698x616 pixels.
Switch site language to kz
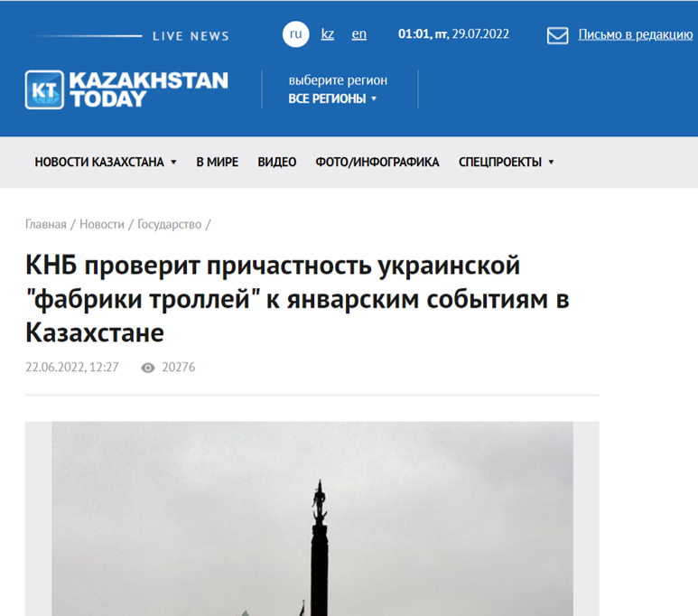328,34
